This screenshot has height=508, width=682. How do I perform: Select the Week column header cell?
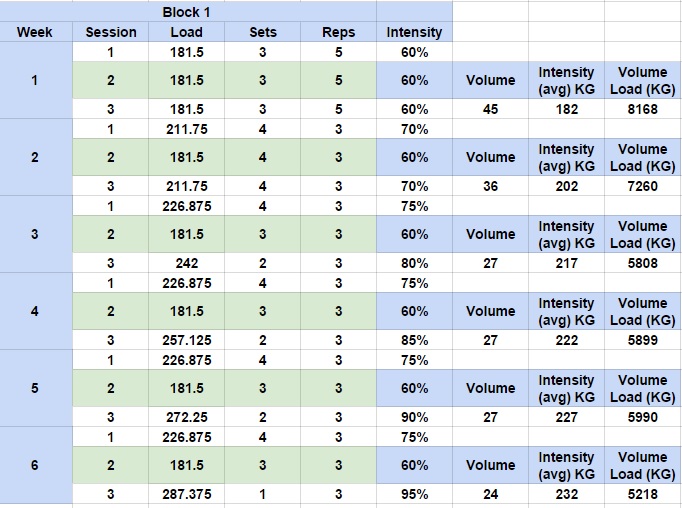click(35, 32)
